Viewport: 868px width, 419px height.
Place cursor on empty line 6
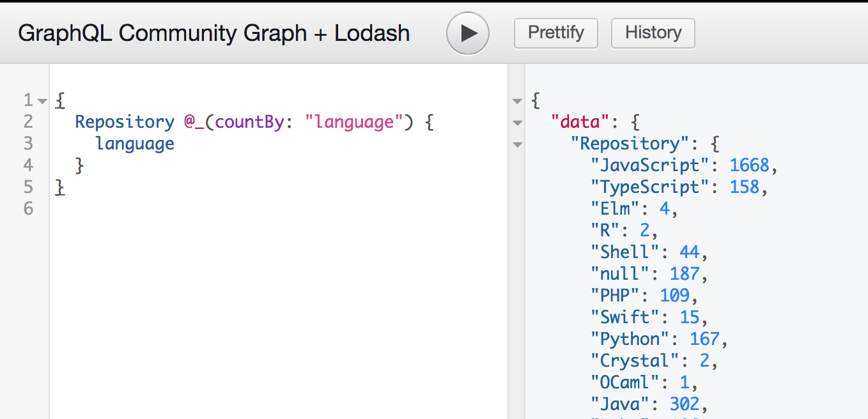tap(192, 209)
